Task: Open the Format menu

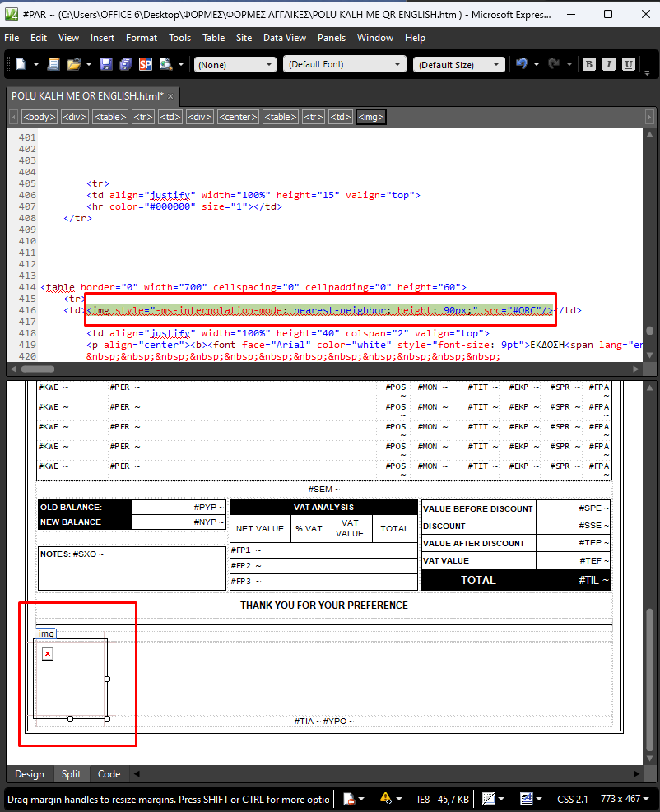Action: click(x=142, y=38)
